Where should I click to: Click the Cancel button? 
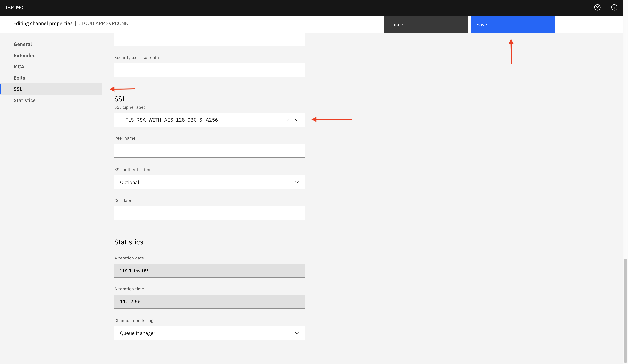[x=426, y=24]
